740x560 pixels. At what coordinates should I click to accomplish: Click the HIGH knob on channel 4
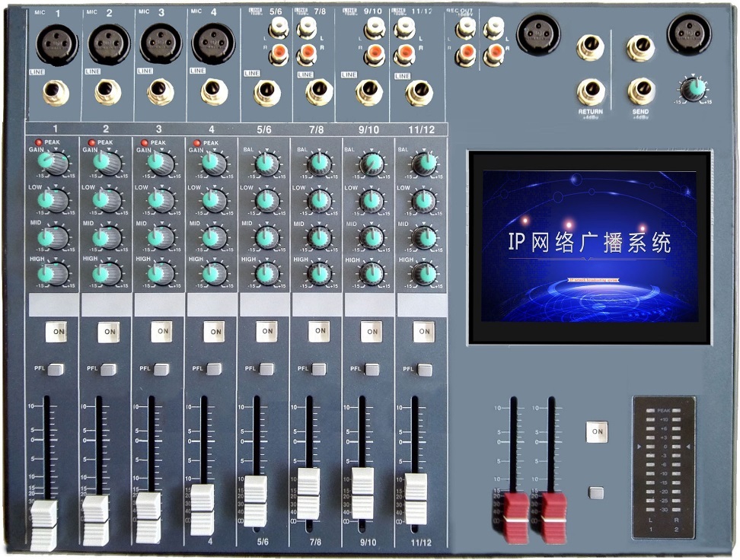[214, 273]
